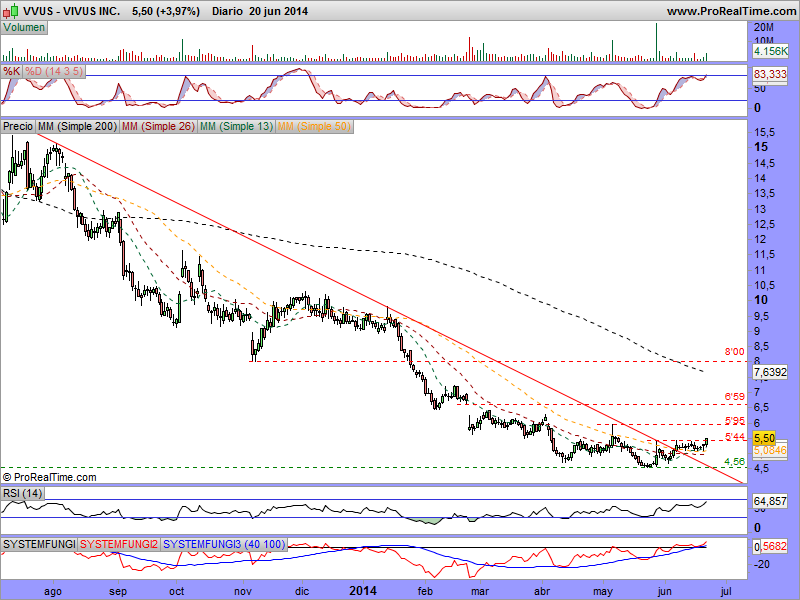Click the 64,857 RSI value box
800x600 pixels.
click(770, 502)
